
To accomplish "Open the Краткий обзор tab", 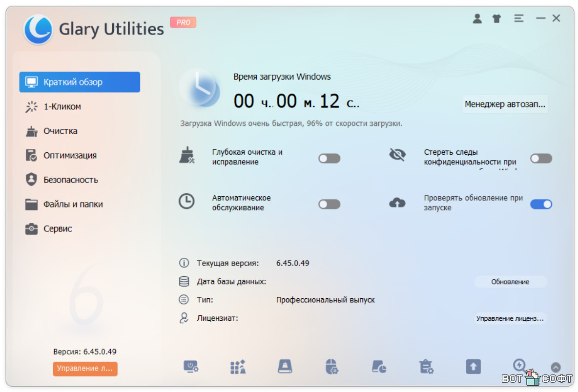I will (80, 82).
